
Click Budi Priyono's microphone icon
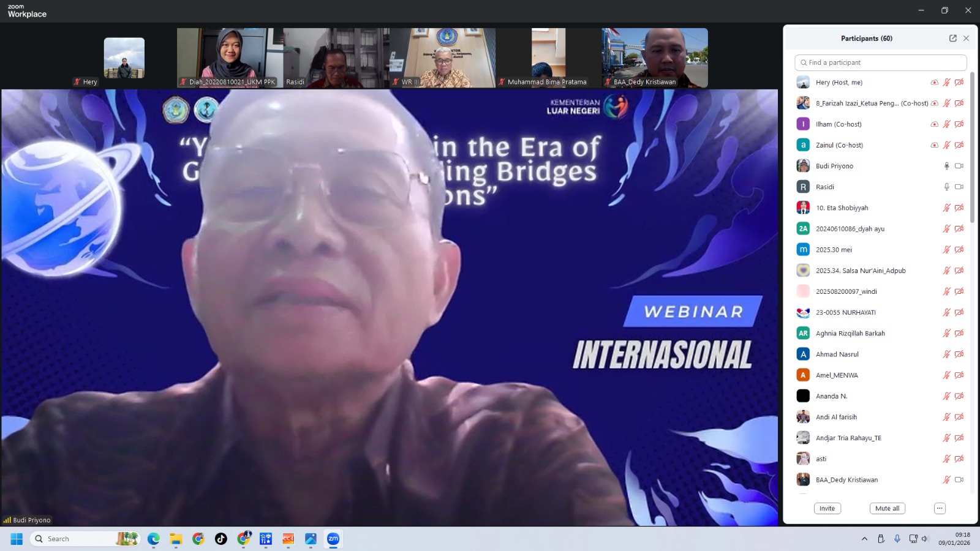(x=946, y=166)
